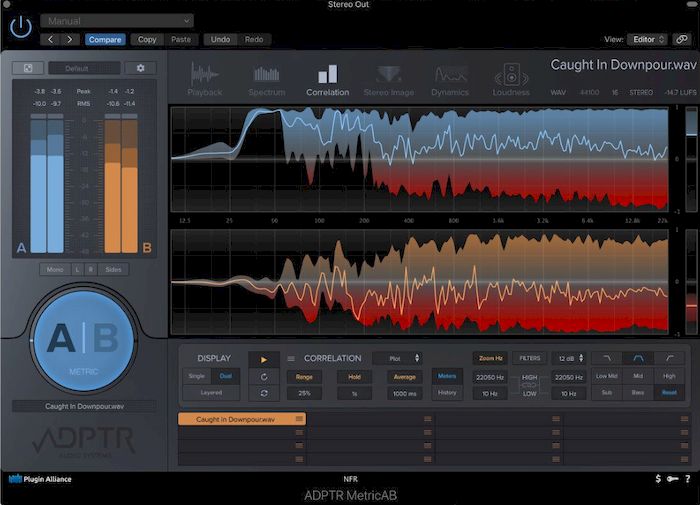Click the Compare button

click(x=105, y=39)
